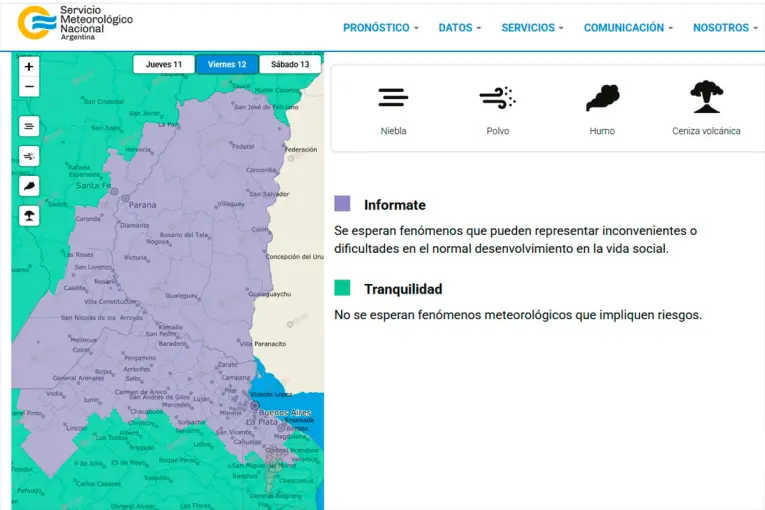Click the large Niebla fog icon

tap(393, 97)
